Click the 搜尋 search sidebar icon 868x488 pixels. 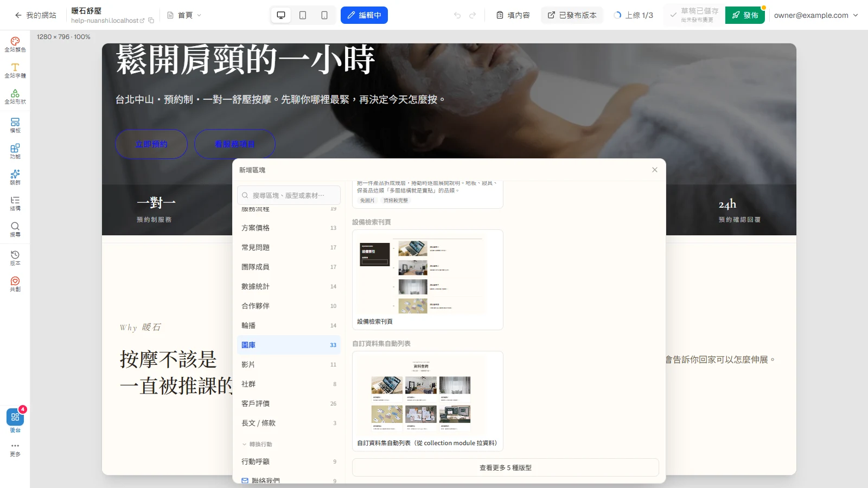click(15, 229)
